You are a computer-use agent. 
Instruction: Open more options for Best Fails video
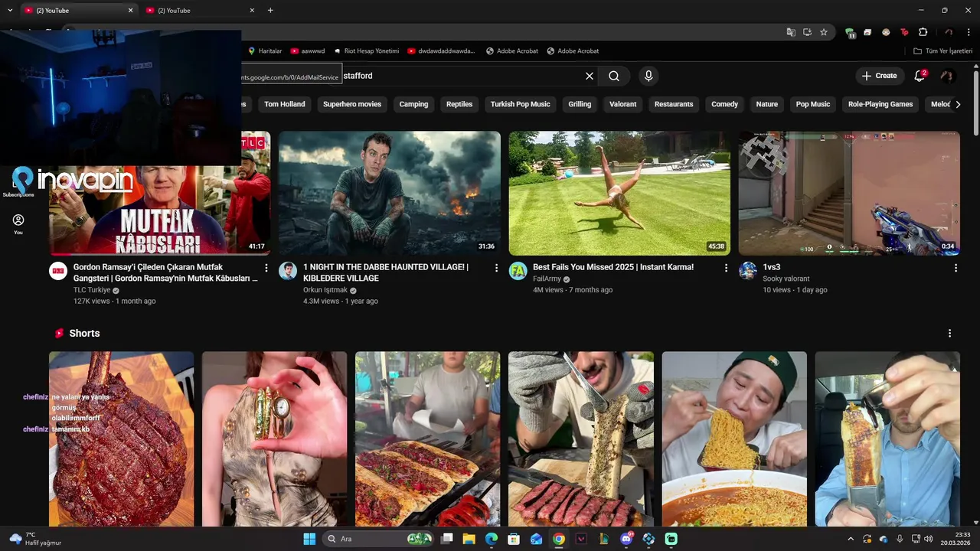point(726,268)
